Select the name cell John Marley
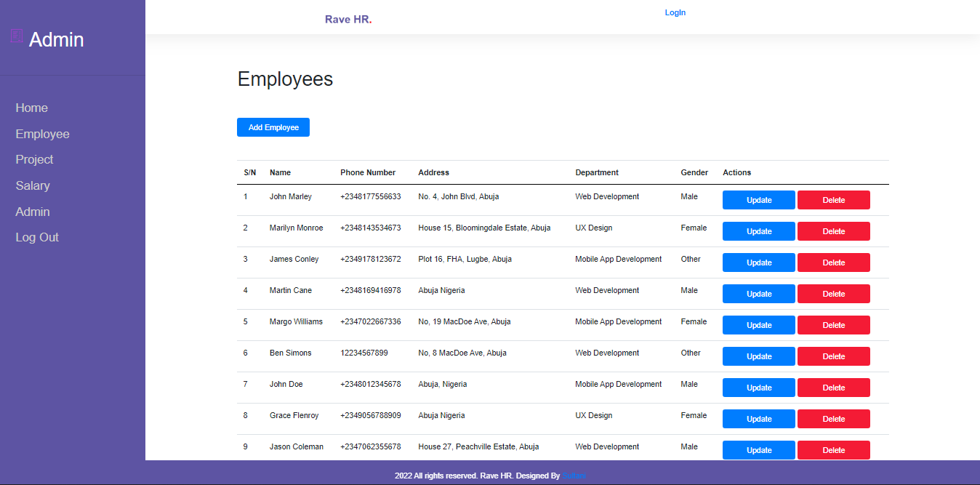Viewport: 980px width, 485px height. point(291,196)
